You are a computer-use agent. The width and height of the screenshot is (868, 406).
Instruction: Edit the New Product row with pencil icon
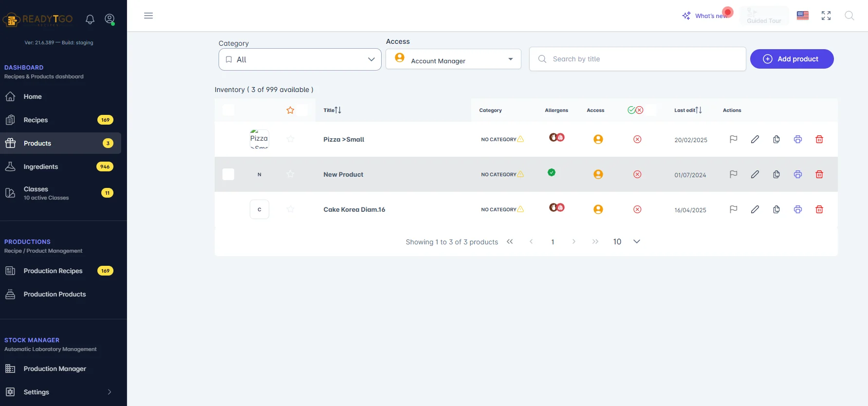[x=755, y=174]
